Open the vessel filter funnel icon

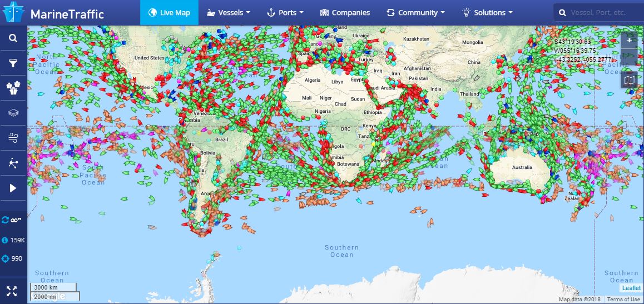[x=13, y=63]
